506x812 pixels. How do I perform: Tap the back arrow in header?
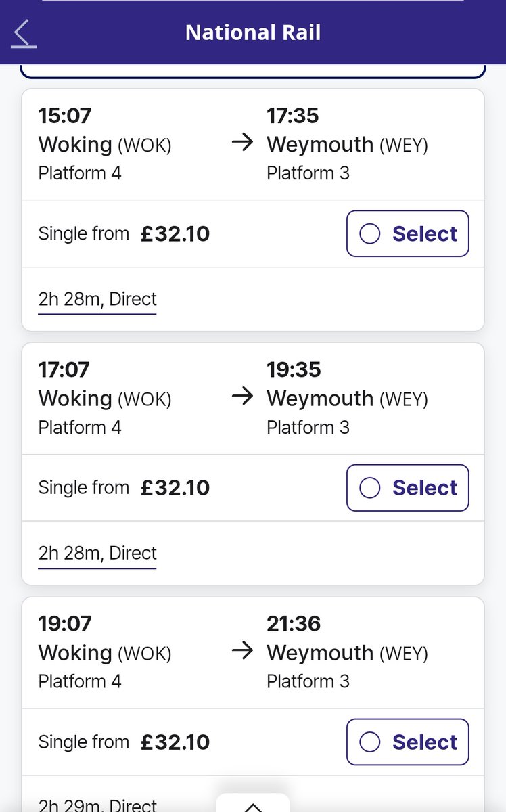coord(24,33)
